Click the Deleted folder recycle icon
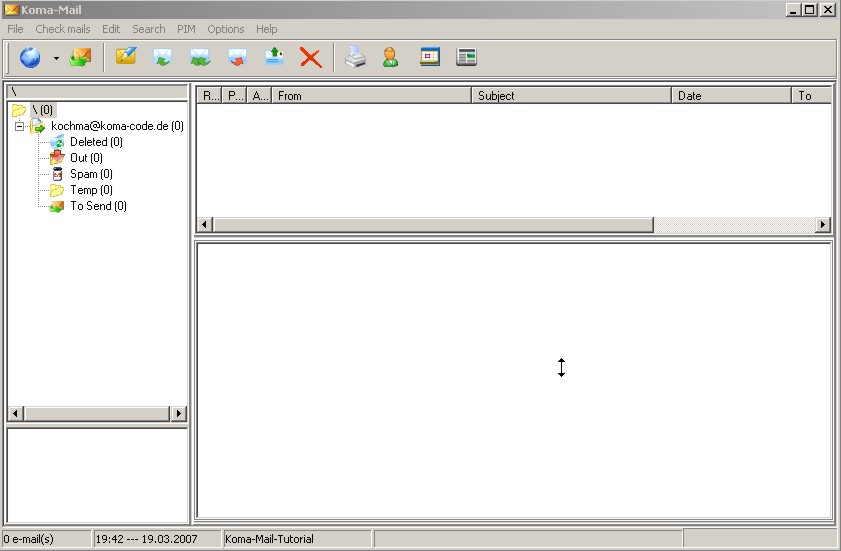 point(57,142)
